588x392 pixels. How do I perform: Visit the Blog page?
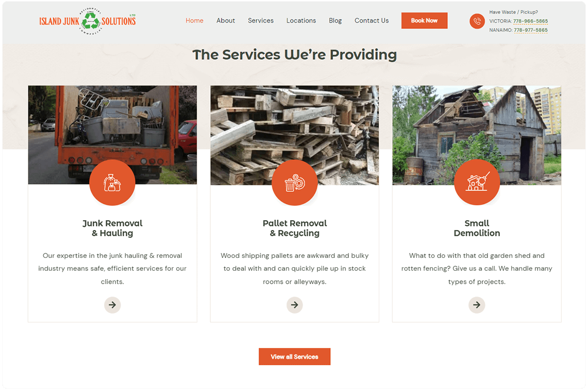tap(335, 21)
